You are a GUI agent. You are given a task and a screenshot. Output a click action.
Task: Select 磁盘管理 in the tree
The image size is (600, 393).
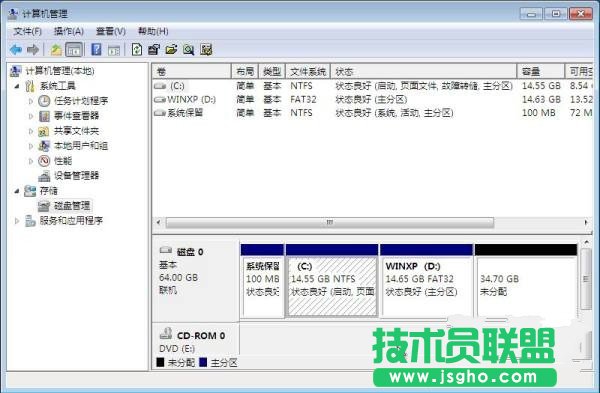pos(72,205)
